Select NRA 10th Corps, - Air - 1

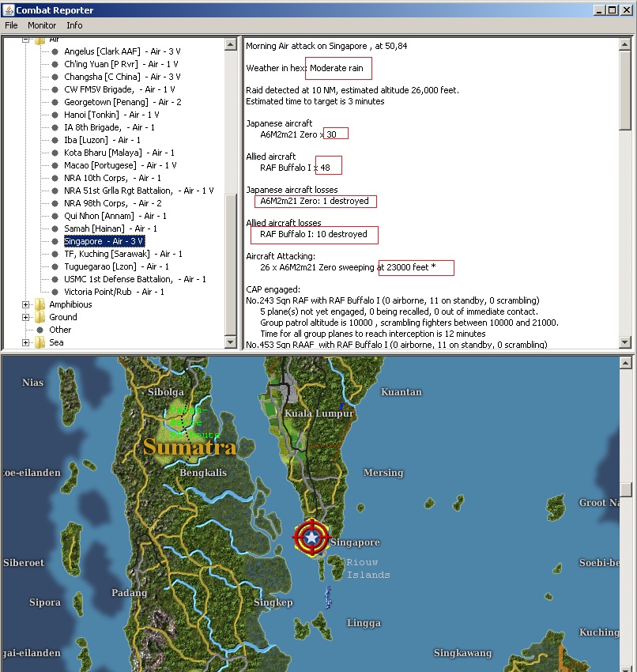[x=112, y=178]
